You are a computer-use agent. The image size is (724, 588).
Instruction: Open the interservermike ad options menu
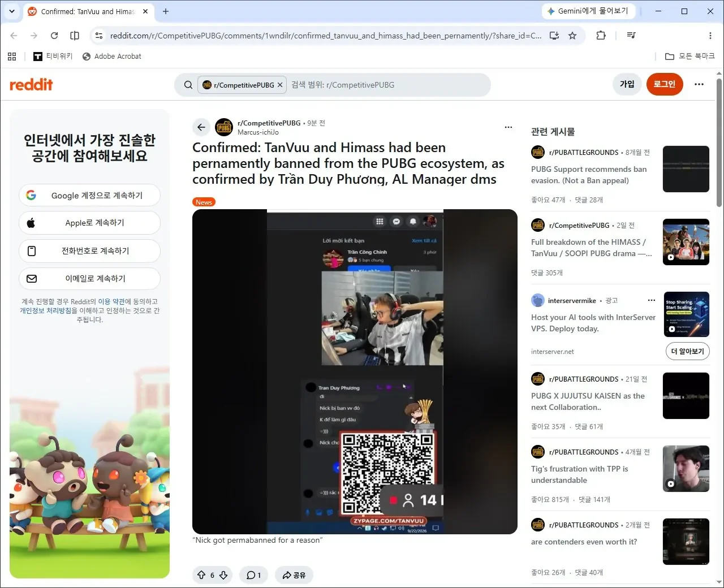pyautogui.click(x=652, y=300)
